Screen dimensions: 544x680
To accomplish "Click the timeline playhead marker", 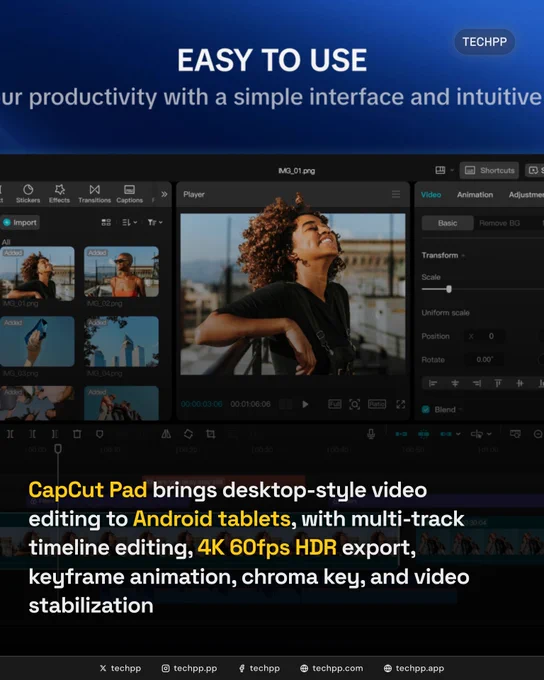I will 58,449.
